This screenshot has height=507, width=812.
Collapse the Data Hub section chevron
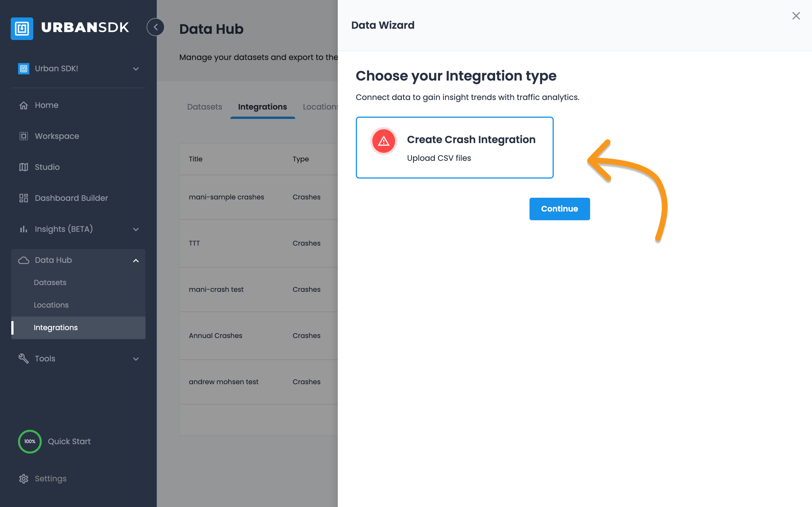[x=136, y=261]
